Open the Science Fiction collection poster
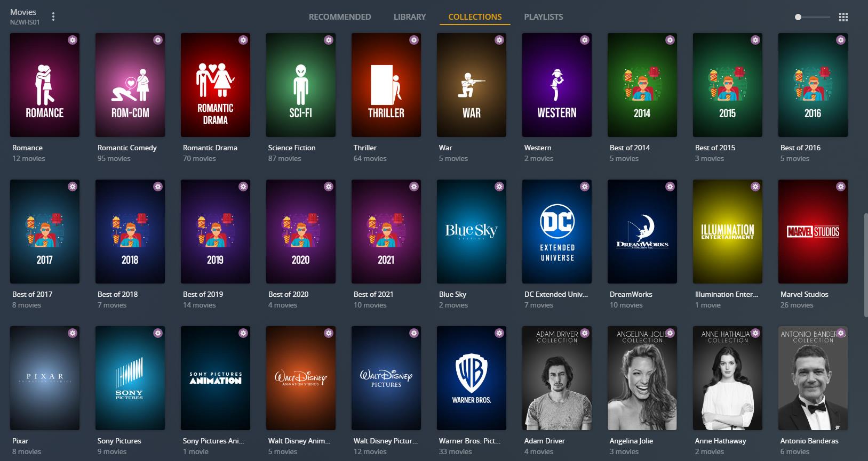The image size is (868, 461). tap(301, 85)
